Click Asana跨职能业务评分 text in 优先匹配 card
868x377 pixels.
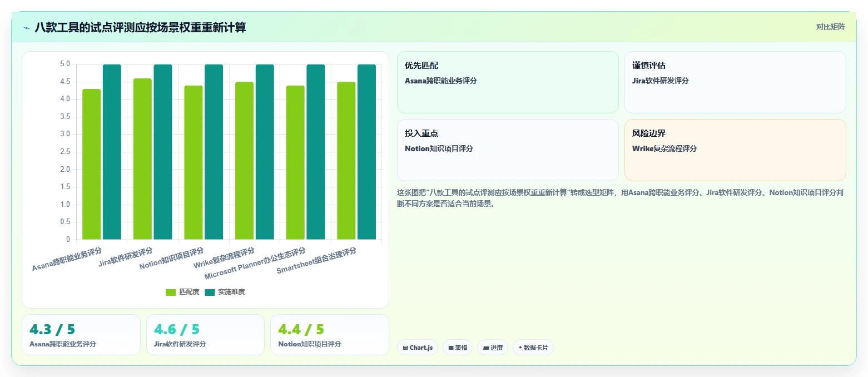pyautogui.click(x=441, y=81)
